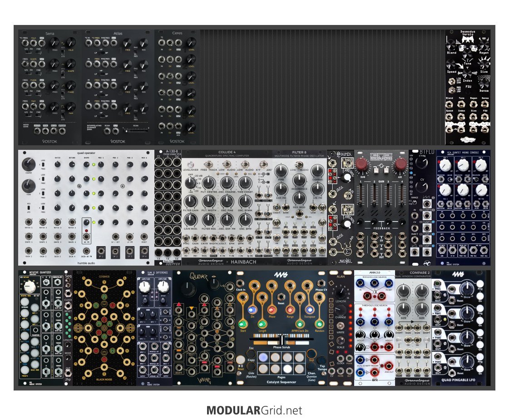Move the Atlas scanner slider

point(136,130)
